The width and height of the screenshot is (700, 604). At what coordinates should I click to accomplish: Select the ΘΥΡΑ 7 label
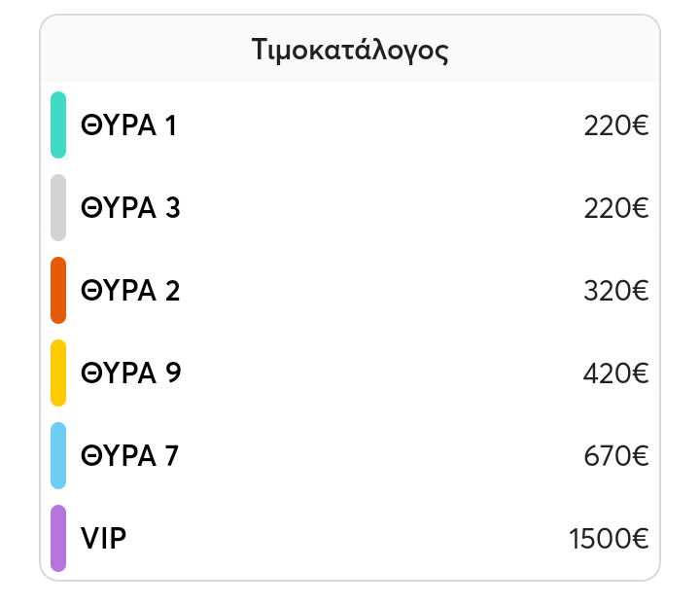coord(129,456)
